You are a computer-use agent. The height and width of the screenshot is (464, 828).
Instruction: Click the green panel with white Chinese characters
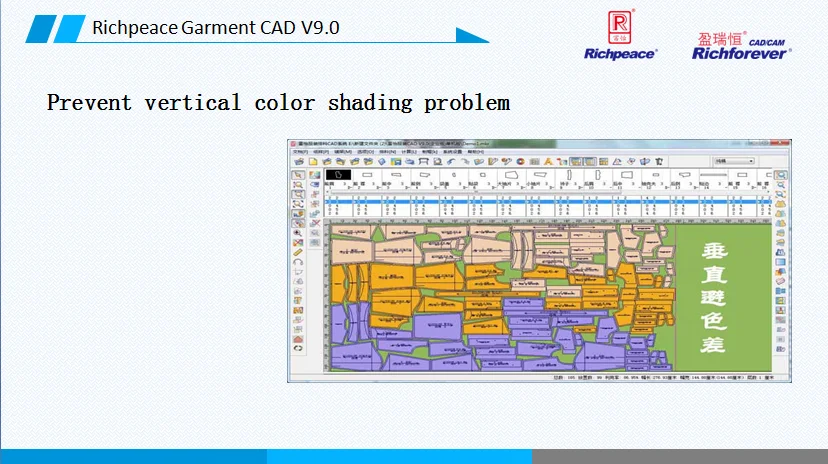coord(723,298)
